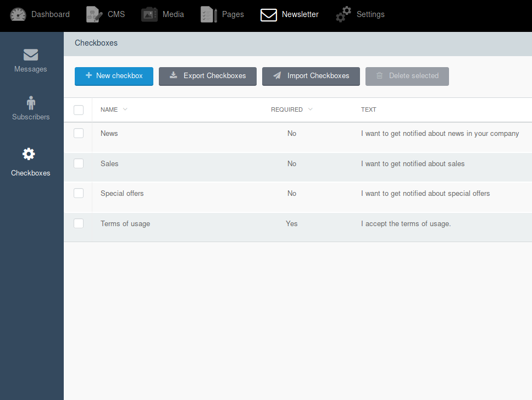Sort by the NAME column chevron
The width and height of the screenshot is (532, 400).
pos(125,109)
